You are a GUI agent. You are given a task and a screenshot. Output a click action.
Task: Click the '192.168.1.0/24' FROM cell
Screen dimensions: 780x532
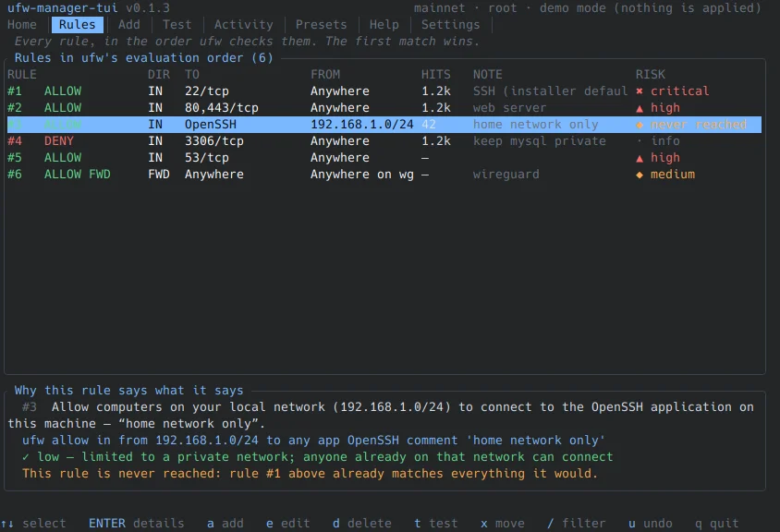[361, 125]
